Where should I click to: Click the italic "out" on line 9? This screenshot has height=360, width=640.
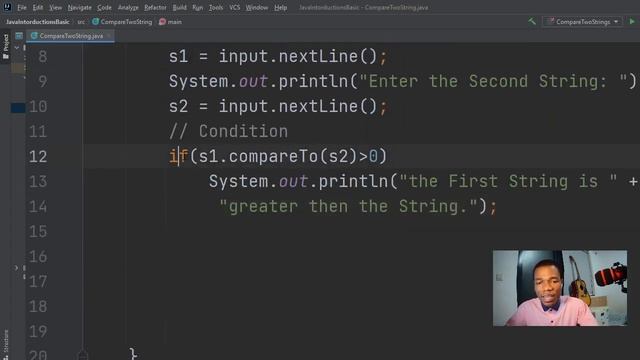click(253, 81)
